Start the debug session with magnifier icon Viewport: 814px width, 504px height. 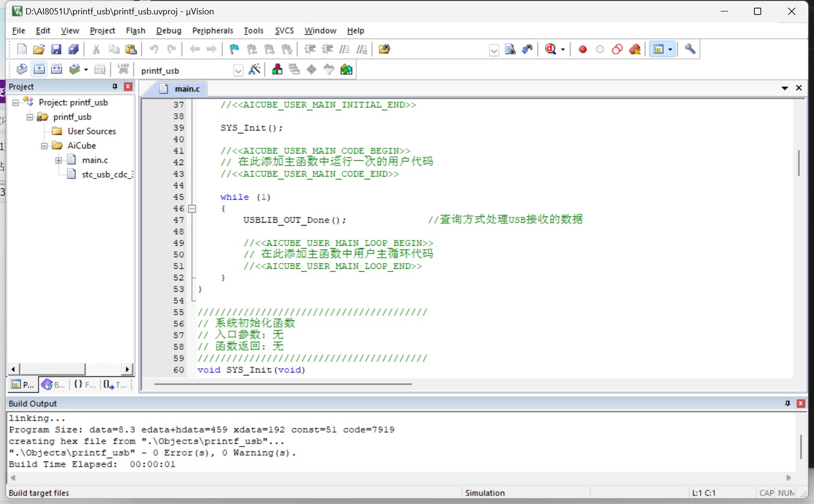(551, 49)
